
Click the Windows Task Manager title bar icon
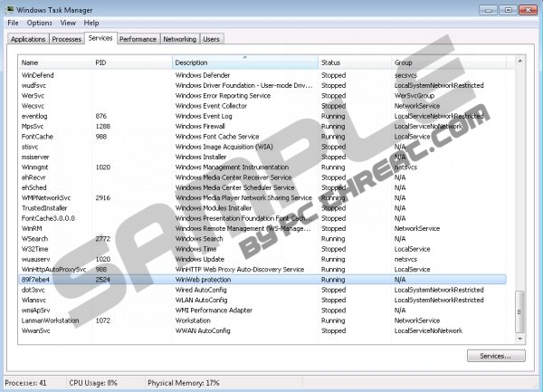coord(10,8)
